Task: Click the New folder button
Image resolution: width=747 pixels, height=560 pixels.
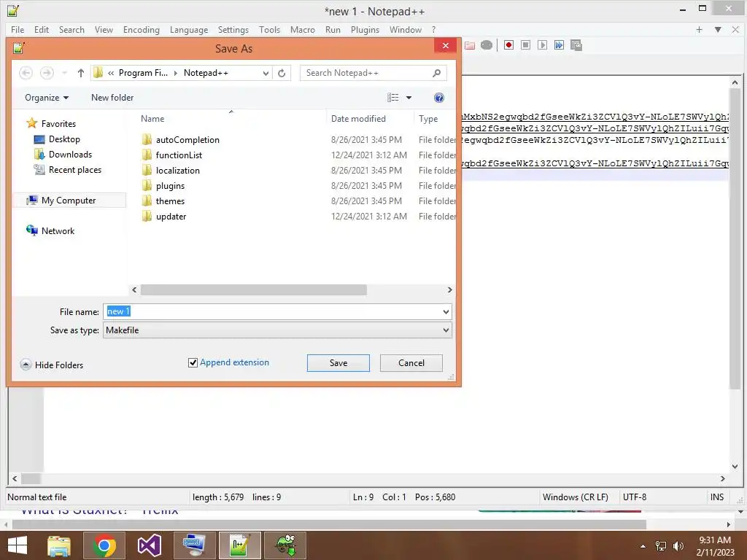Action: click(x=112, y=98)
